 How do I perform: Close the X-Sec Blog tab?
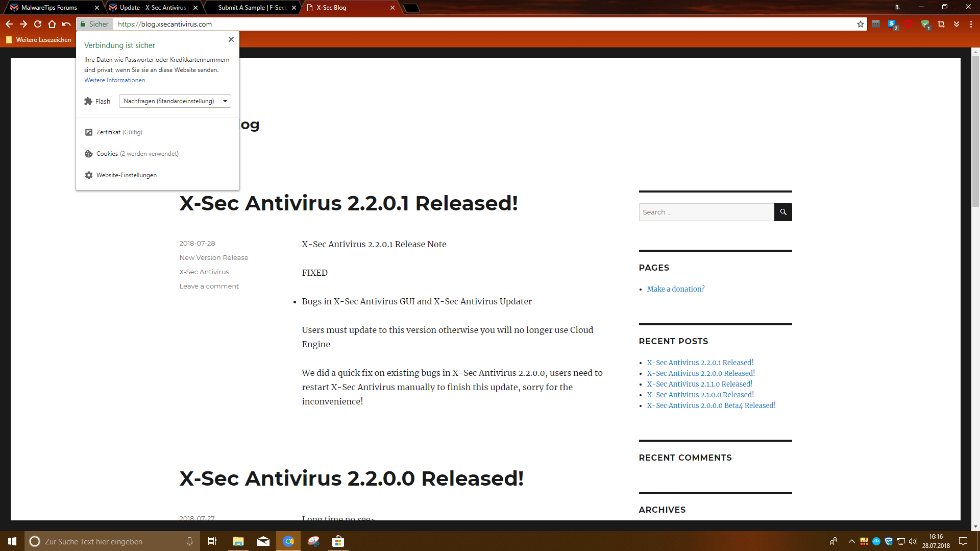pyautogui.click(x=393, y=8)
